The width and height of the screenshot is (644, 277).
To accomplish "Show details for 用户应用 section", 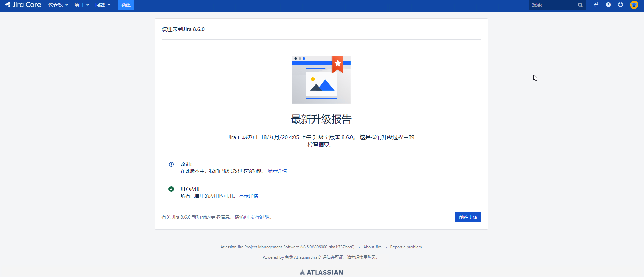I will [248, 196].
